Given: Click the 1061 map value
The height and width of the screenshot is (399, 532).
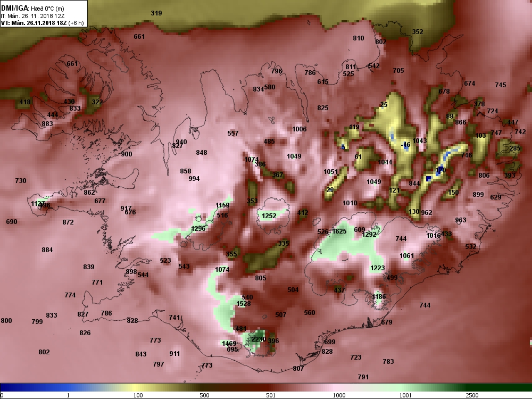Looking at the screenshot, I should tap(407, 255).
